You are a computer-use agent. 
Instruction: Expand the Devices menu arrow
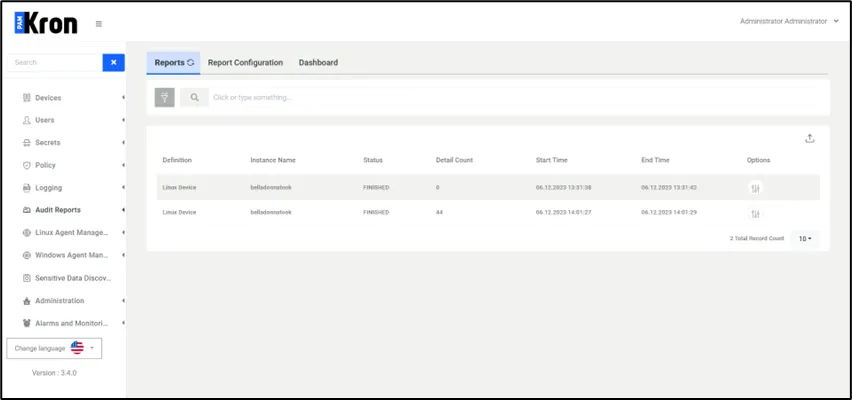pyautogui.click(x=123, y=98)
